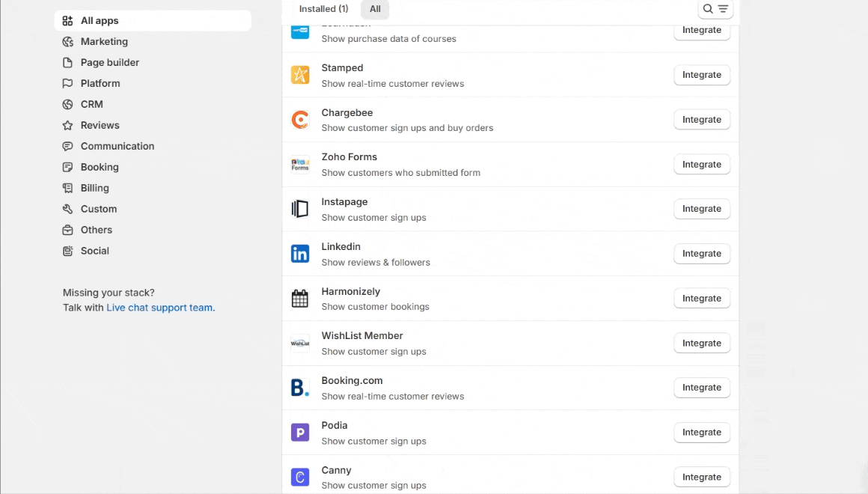Integrate the Booking.com app

click(701, 388)
